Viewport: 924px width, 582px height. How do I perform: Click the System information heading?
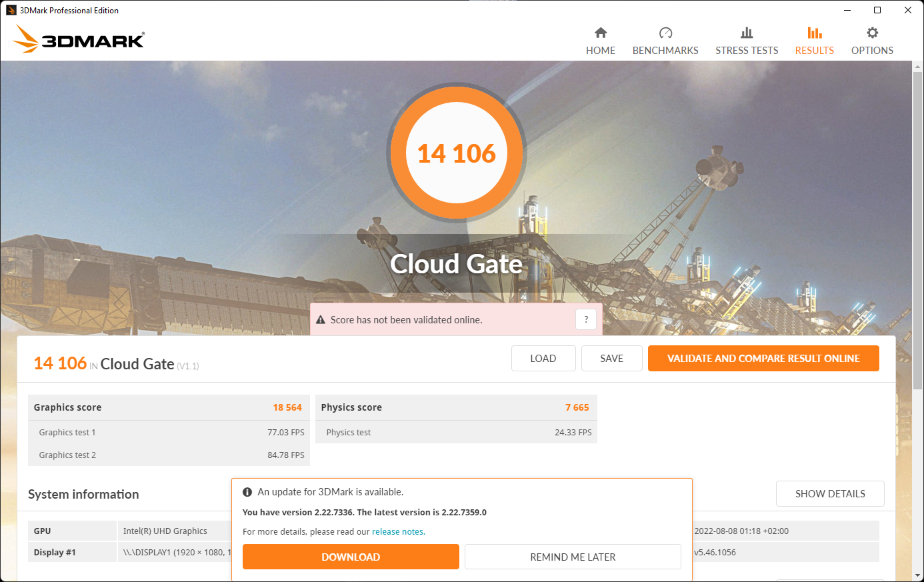pyautogui.click(x=83, y=494)
